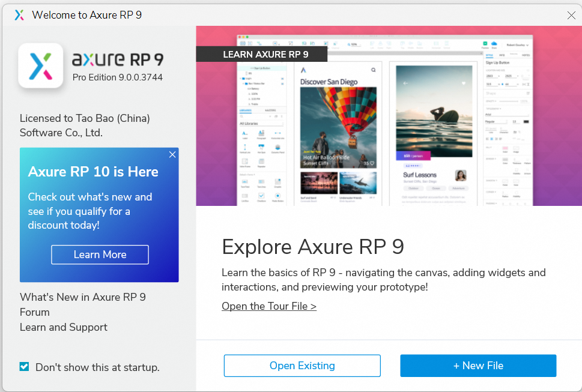Viewport: 582px width, 392px height.
Task: Open the Forum link
Action: tap(34, 312)
